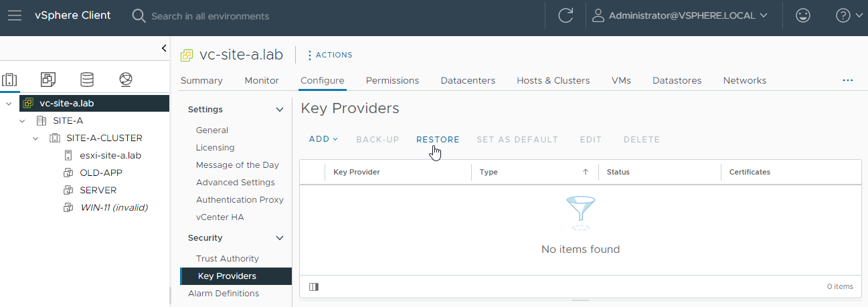
Task: Click SET AS DEFAULT button
Action: coord(517,139)
